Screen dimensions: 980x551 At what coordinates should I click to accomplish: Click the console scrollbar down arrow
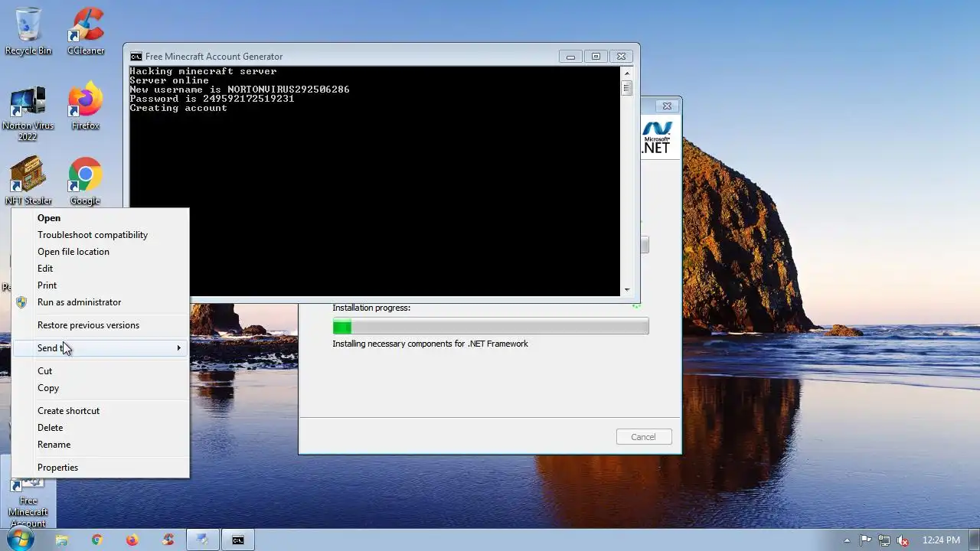click(627, 289)
